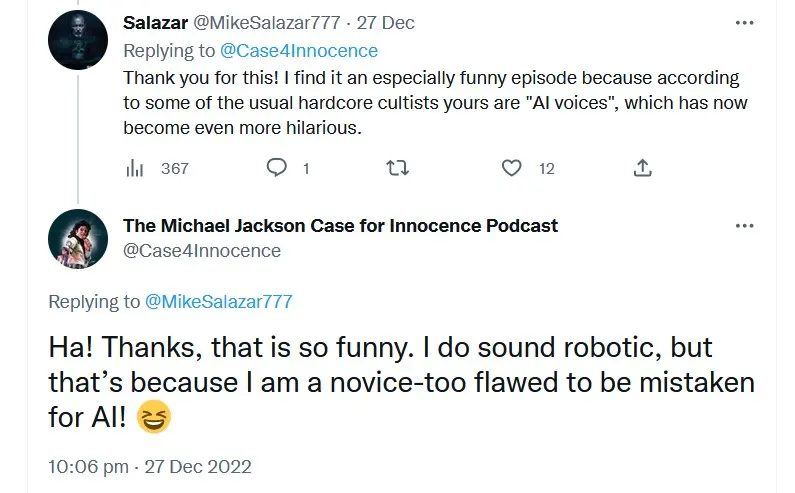
Task: Click the @Case4Innocence handle under the podcast name
Action: pyautogui.click(x=202, y=251)
